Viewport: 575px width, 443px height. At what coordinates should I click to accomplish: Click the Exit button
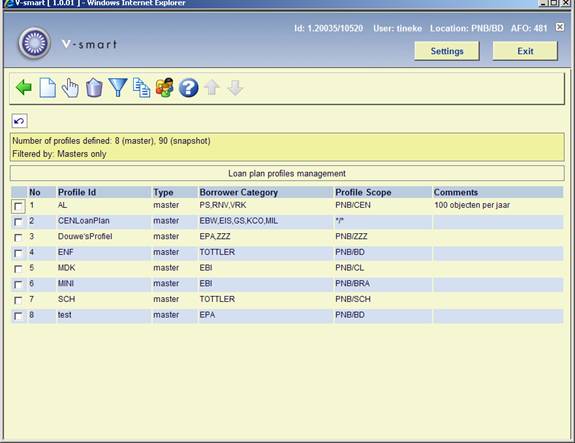(x=525, y=51)
